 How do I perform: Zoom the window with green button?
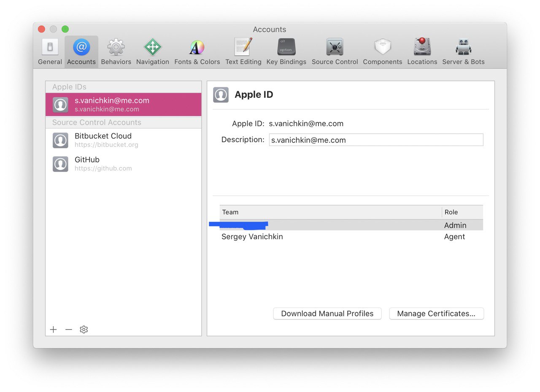65,29
